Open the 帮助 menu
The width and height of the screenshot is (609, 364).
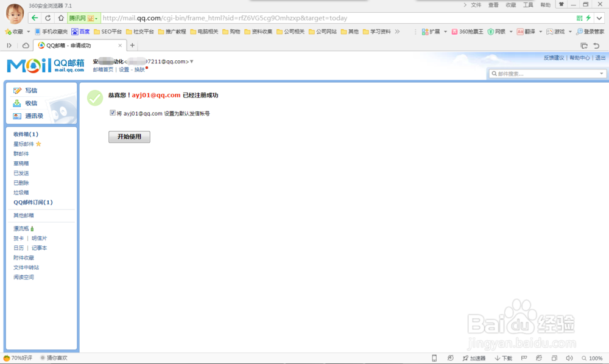545,5
